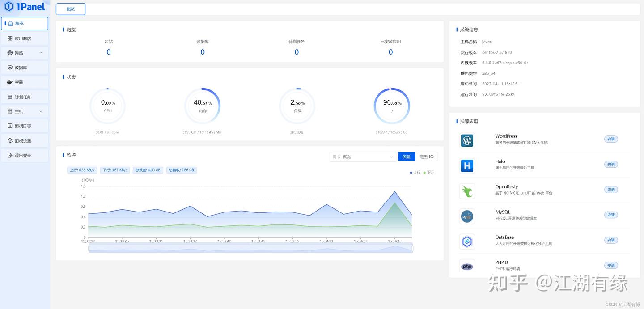Toggle the 上行 legend series
This screenshot has width=644, height=309.
(415, 172)
